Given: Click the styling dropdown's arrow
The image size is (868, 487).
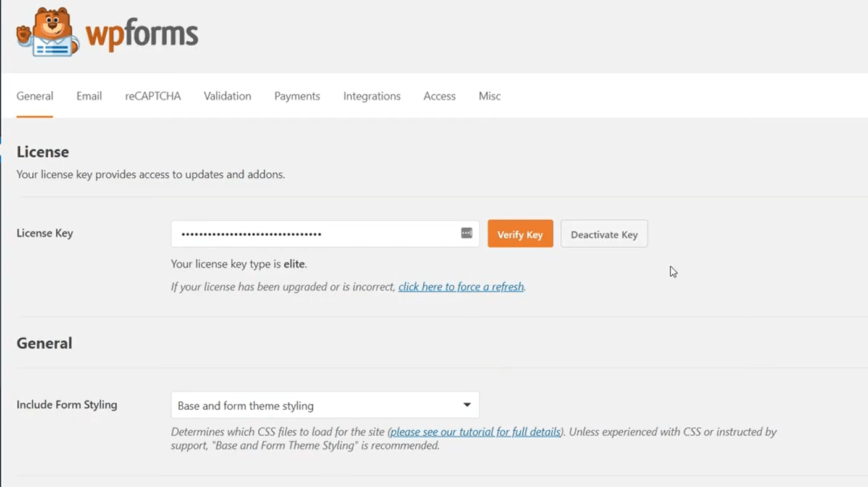Looking at the screenshot, I should 466,405.
